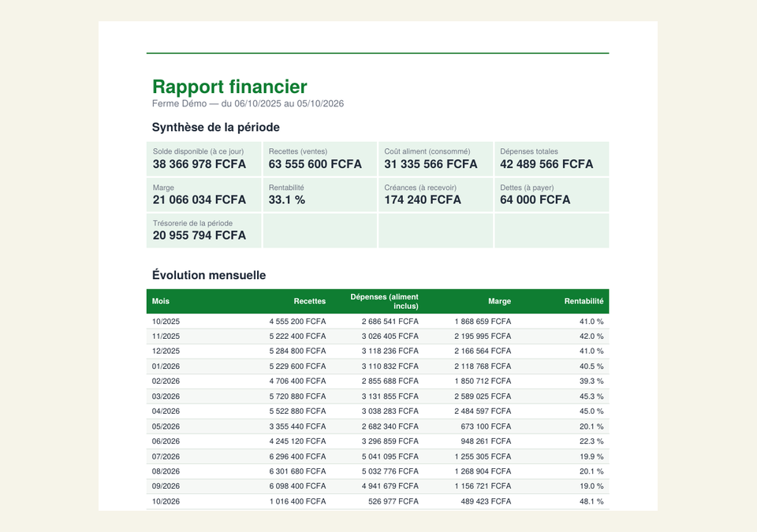Click the 'Marge' table column header
The height and width of the screenshot is (532, 757).
point(499,301)
